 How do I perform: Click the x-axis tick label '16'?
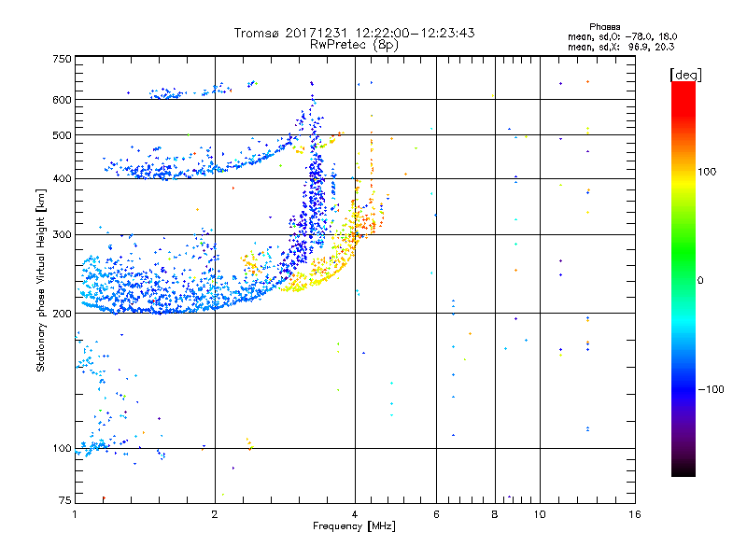tap(635, 514)
